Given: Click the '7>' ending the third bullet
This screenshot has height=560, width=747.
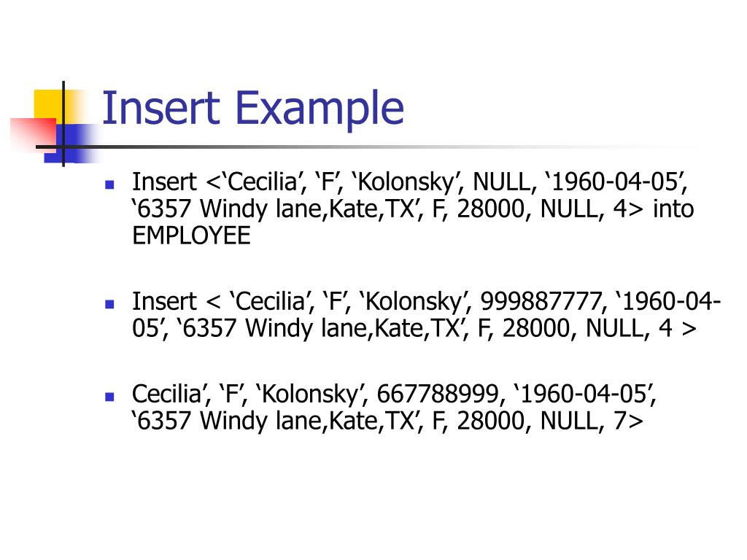Looking at the screenshot, I should (628, 421).
